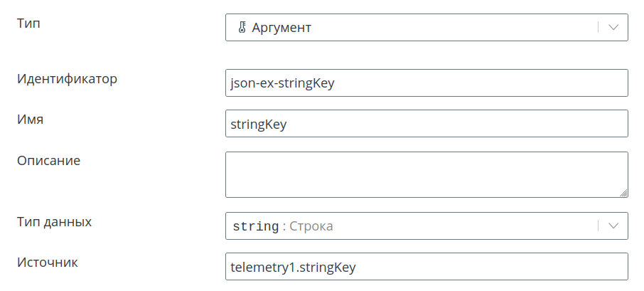The width and height of the screenshot is (644, 291).
Task: Expand the Тип dropdown chevron arrow
Action: tap(613, 28)
